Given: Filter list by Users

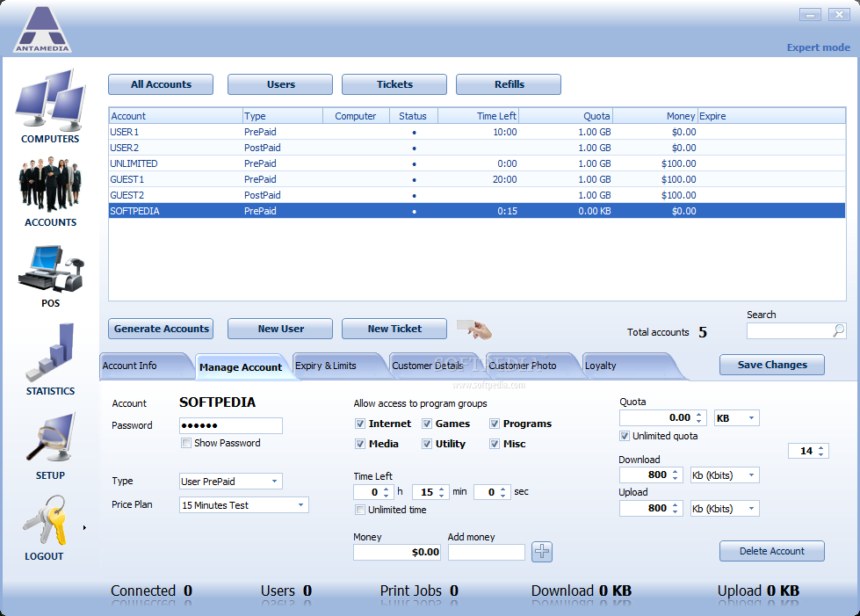Looking at the screenshot, I should pyautogui.click(x=280, y=84).
